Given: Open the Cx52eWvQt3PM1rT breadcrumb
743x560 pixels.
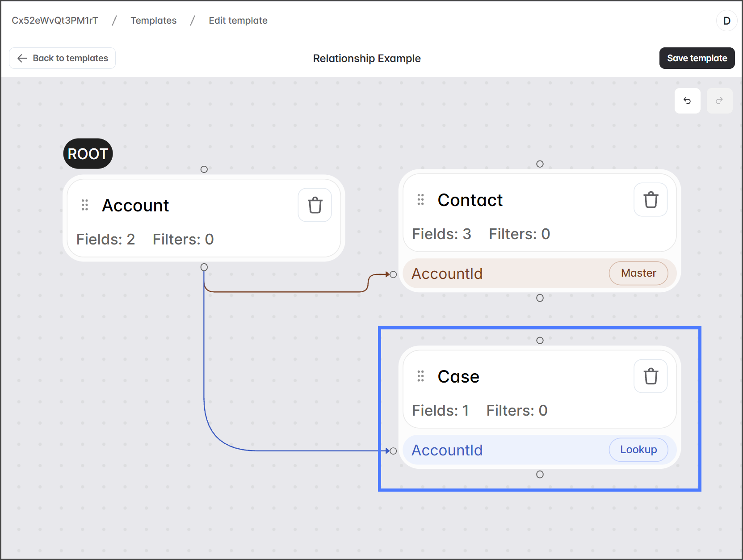Looking at the screenshot, I should 55,21.
